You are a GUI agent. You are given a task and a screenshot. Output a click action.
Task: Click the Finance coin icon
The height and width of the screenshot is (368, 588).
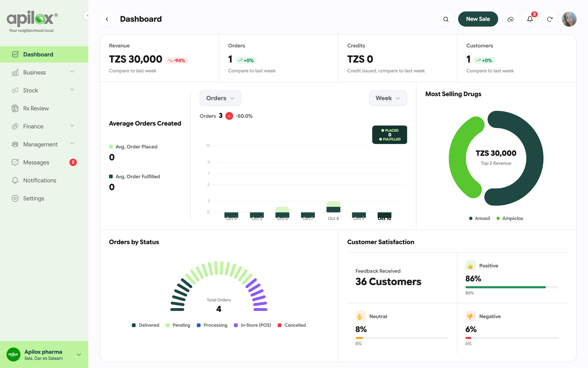(15, 126)
